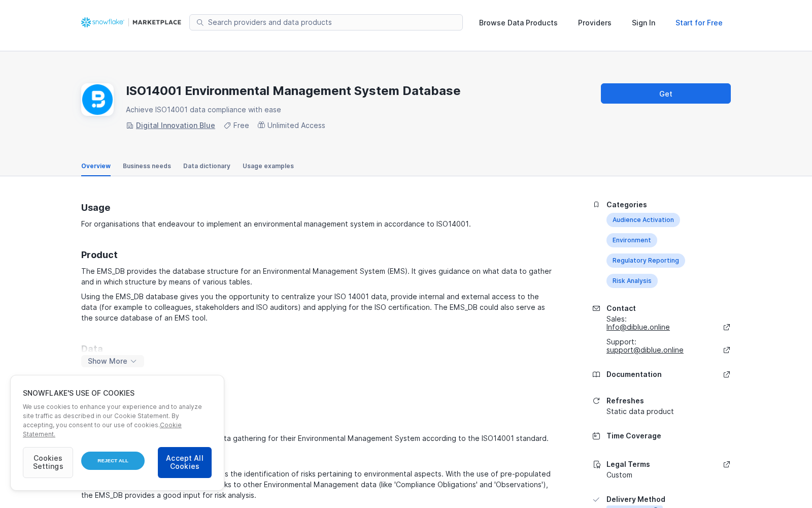Click the 'Product' section heading
Viewport: 812px width, 508px height.
pos(99,255)
